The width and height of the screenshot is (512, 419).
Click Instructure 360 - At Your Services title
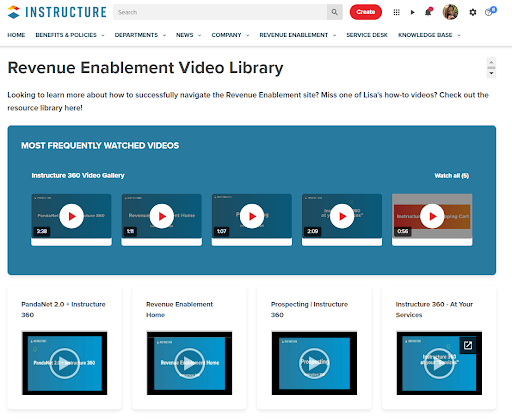tap(434, 309)
